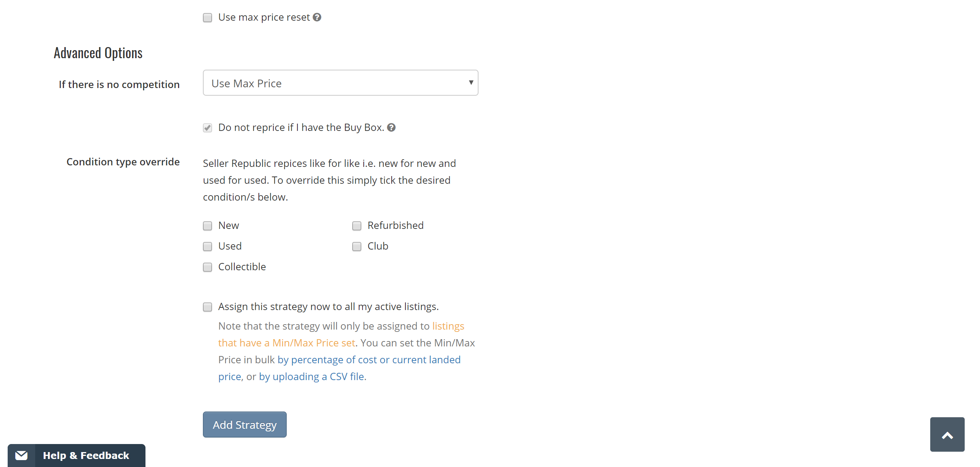Enable the Refurbished condition override

tap(356, 226)
